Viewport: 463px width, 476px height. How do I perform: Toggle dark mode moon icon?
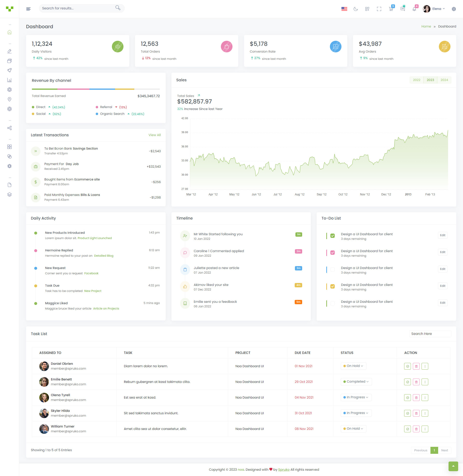click(355, 9)
